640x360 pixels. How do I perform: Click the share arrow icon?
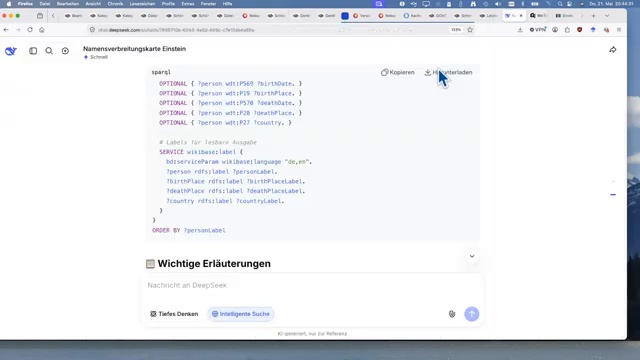[x=613, y=50]
